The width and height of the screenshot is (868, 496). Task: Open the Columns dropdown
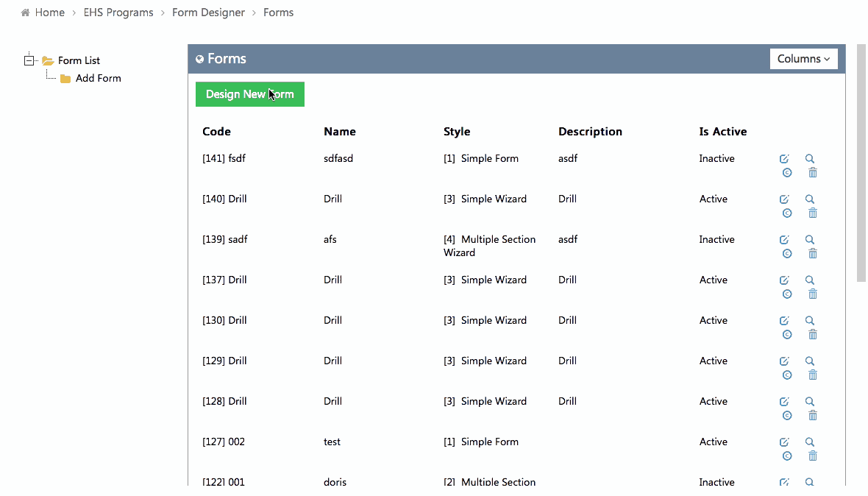(803, 59)
